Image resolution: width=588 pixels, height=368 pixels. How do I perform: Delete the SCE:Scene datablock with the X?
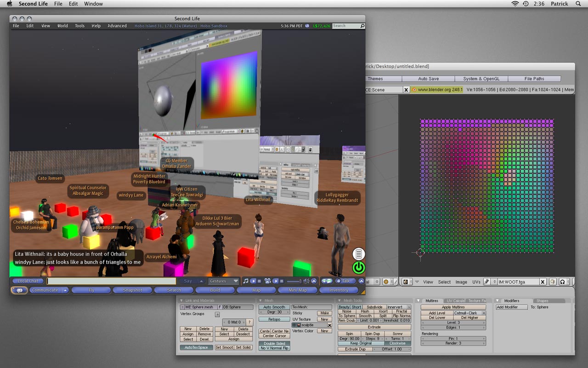[x=406, y=90]
